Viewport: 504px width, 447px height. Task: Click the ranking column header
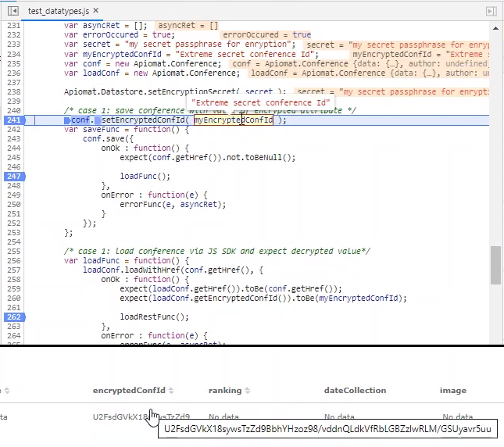click(x=225, y=391)
